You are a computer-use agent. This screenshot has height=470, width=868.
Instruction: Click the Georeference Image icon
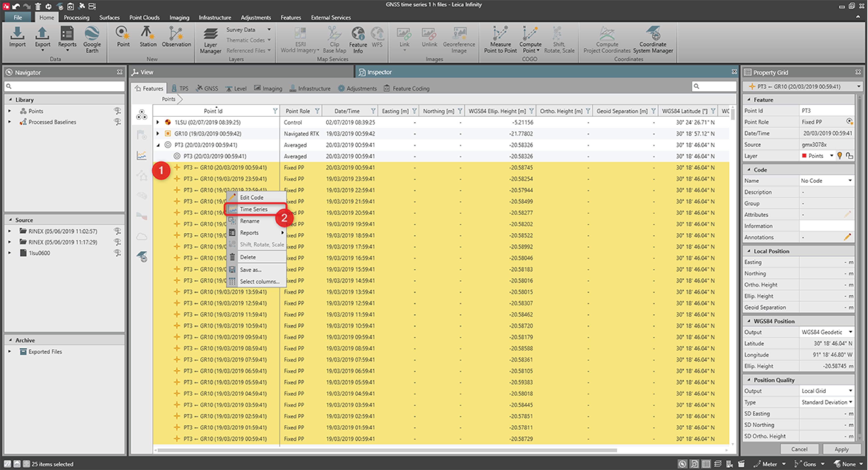coord(459,40)
